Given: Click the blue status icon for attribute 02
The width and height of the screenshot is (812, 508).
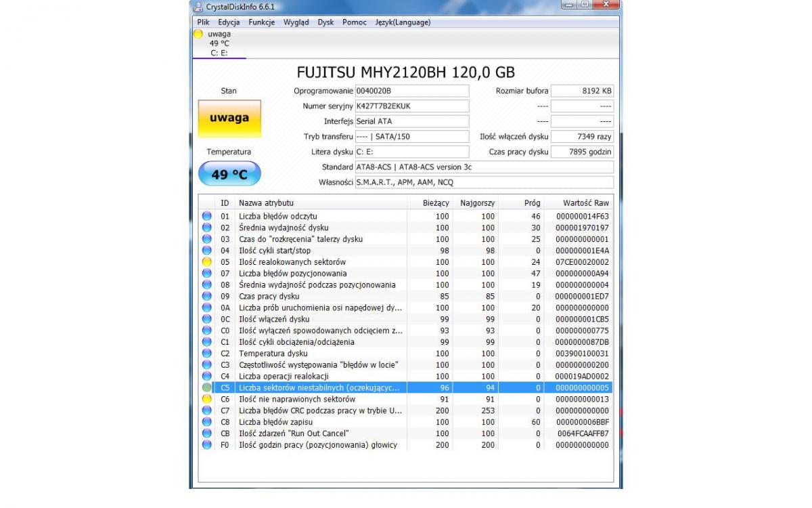Looking at the screenshot, I should [x=207, y=228].
